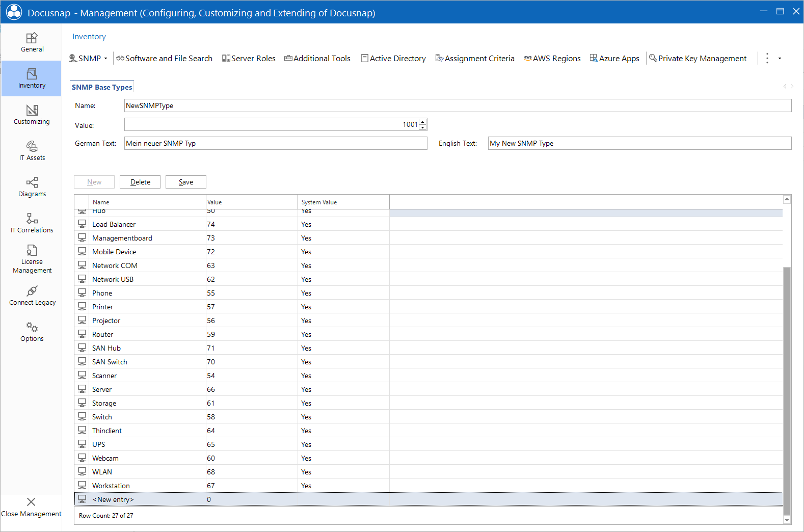This screenshot has width=804, height=532.
Task: Click value 65 in UPS row
Action: coord(211,444)
